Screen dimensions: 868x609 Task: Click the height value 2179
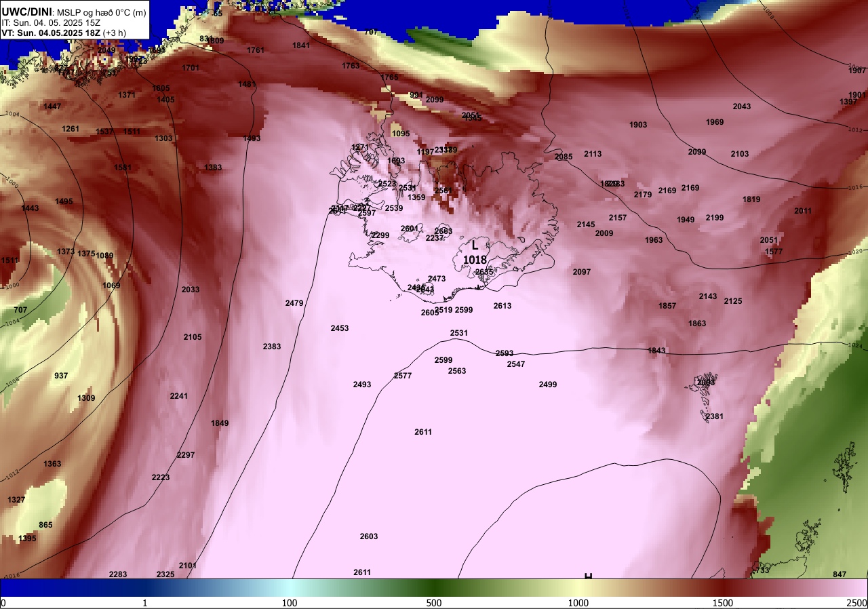[643, 195]
